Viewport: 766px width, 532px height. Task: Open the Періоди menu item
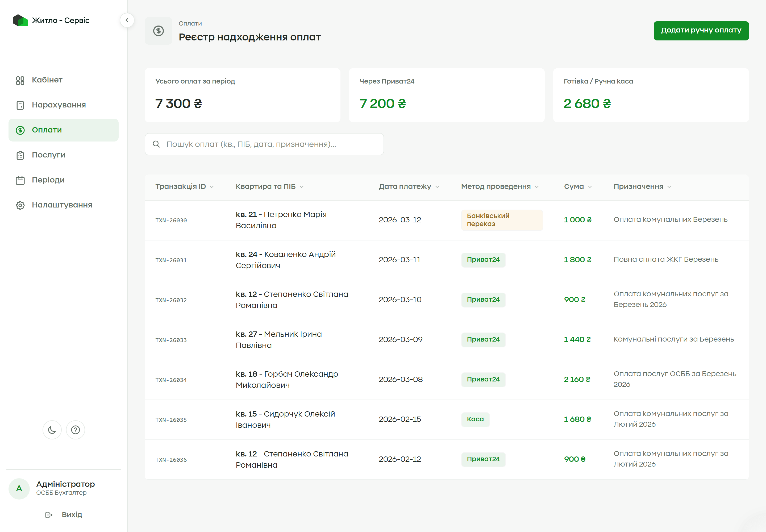pyautogui.click(x=63, y=180)
